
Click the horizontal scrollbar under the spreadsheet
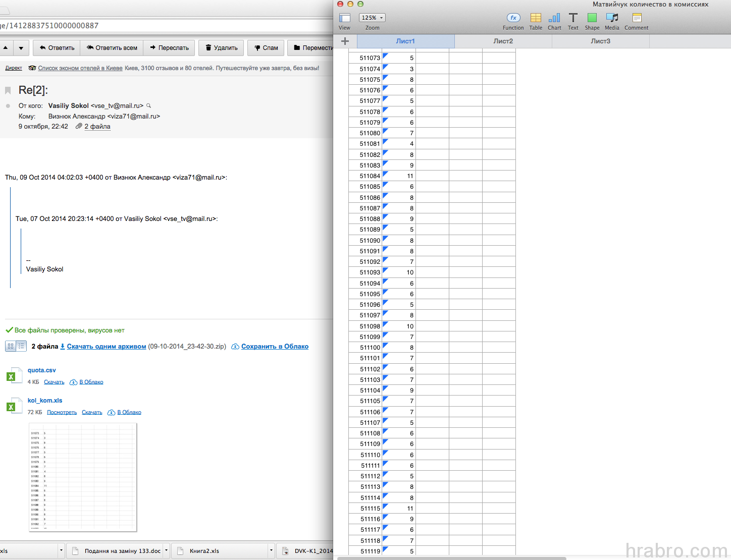[451, 558]
